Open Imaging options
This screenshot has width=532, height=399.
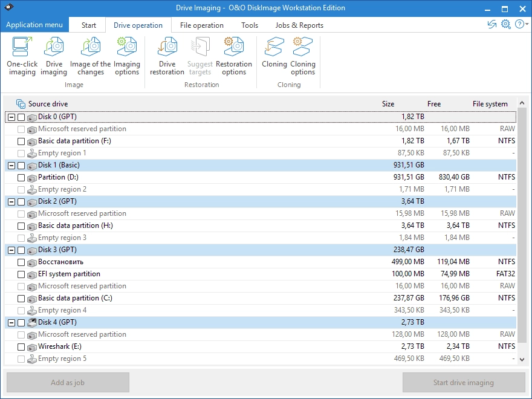[x=126, y=56]
